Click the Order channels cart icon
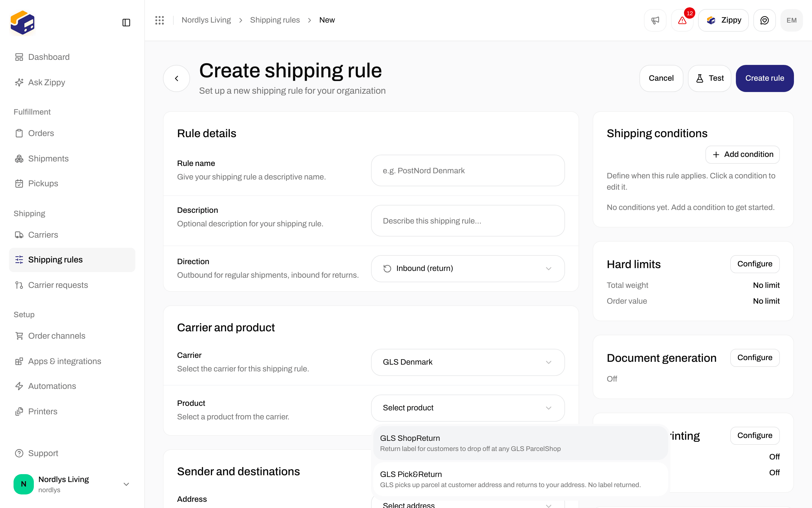The height and width of the screenshot is (508, 812). point(19,336)
